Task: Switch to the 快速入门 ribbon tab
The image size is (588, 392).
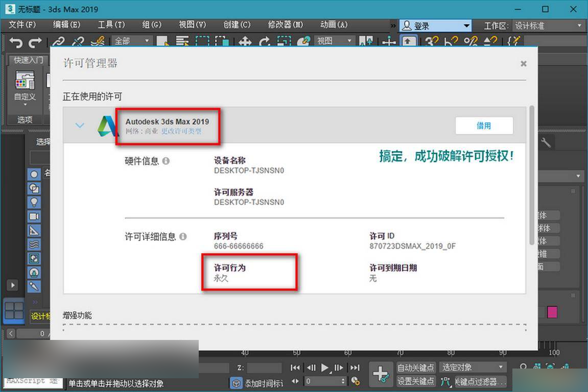Action: [x=28, y=60]
